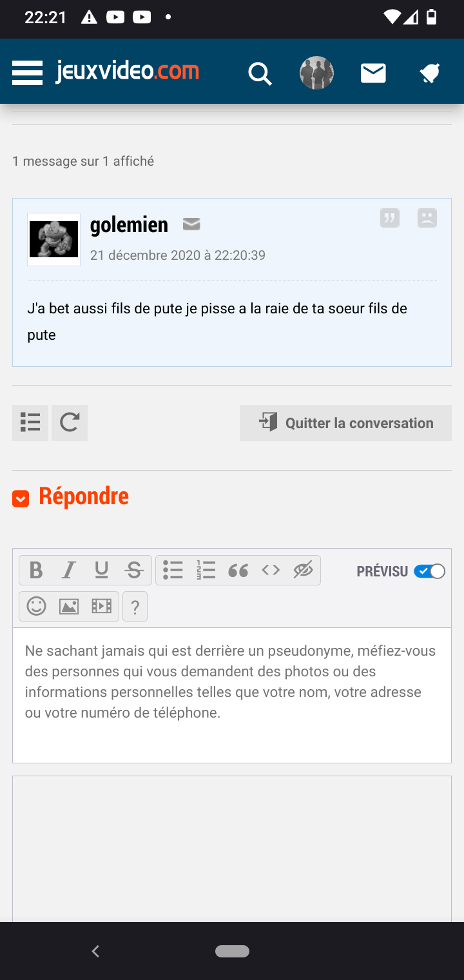Collapse the Répondre section
The height and width of the screenshot is (980, 464).
pyautogui.click(x=21, y=498)
